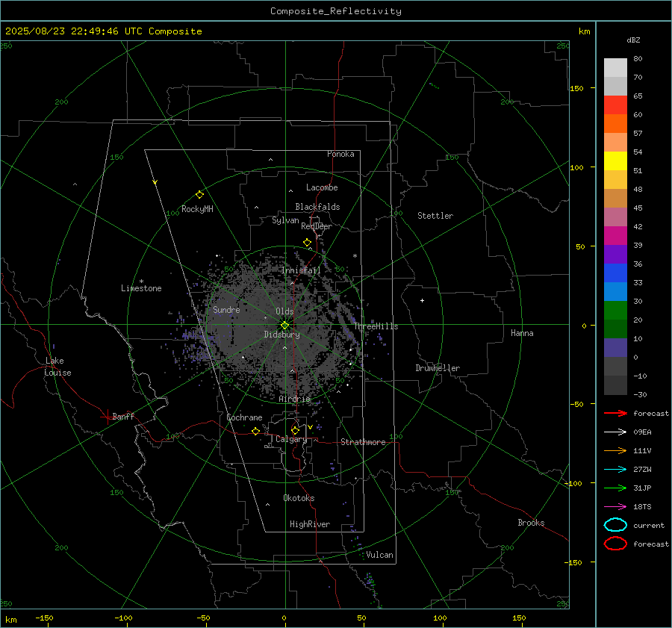Click the Limestone map label

pyautogui.click(x=141, y=288)
